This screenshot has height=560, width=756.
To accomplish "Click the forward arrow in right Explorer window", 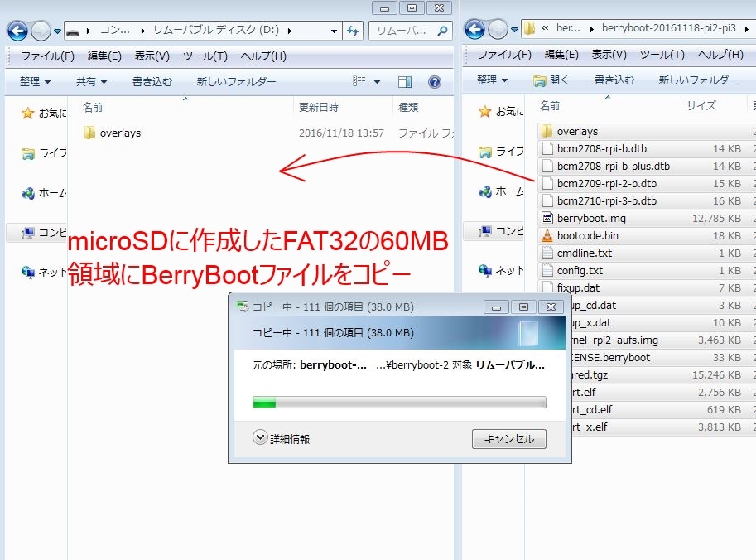I will [x=498, y=30].
